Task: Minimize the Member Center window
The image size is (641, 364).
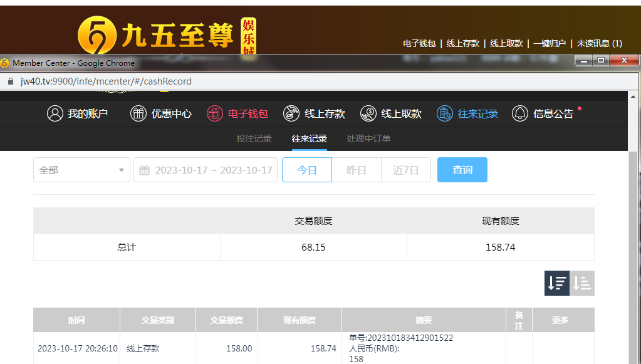Action: [x=585, y=61]
